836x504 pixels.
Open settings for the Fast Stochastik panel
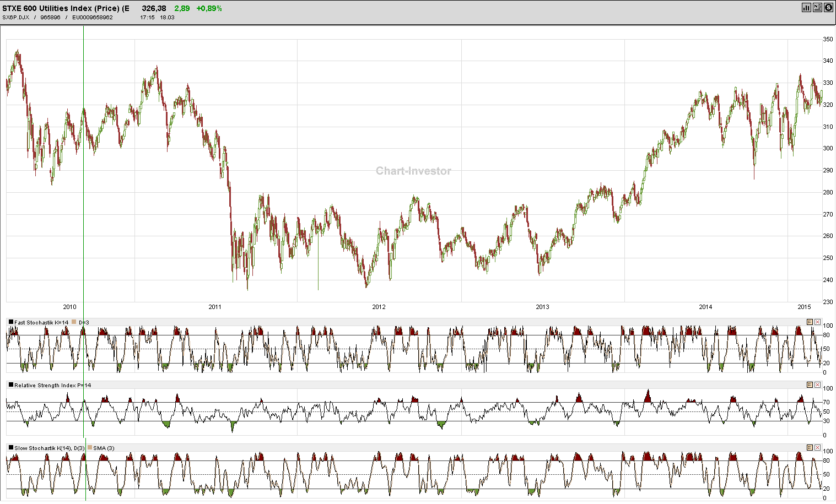[x=810, y=322]
